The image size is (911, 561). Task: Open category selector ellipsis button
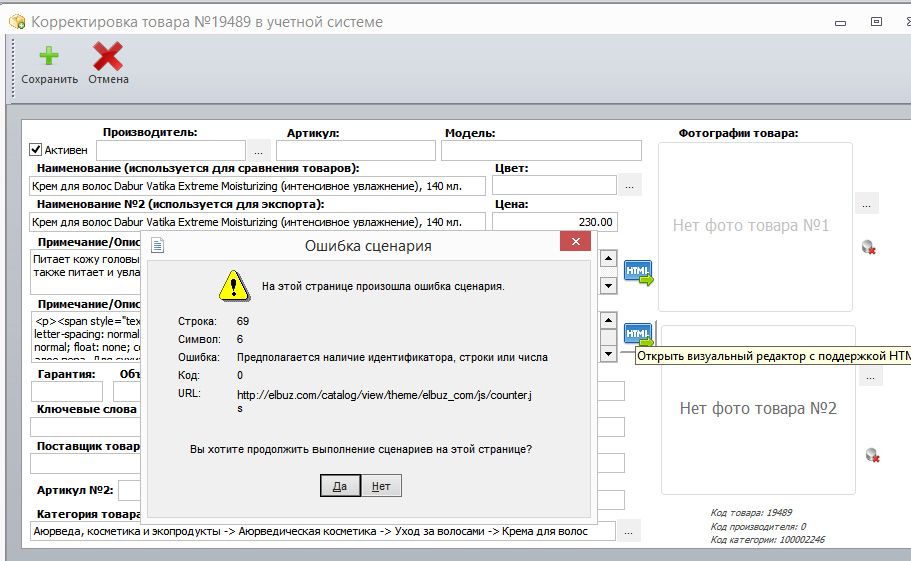tap(629, 531)
